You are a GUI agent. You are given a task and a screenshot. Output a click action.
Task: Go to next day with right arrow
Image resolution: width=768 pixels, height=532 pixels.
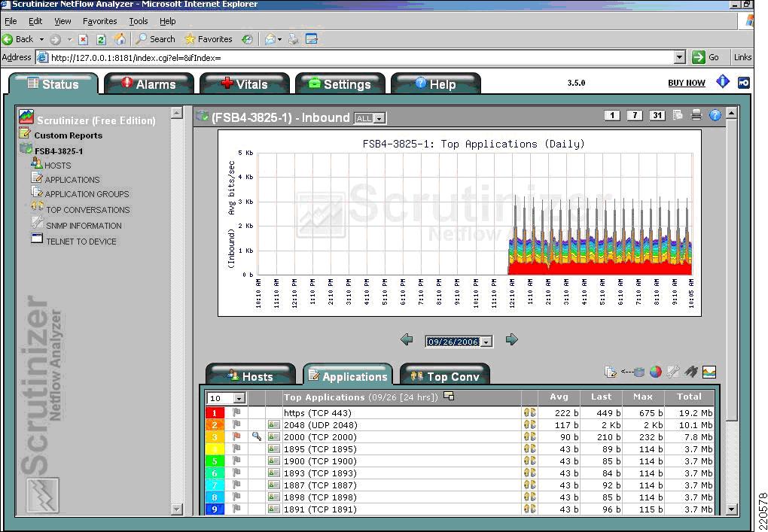tap(511, 339)
